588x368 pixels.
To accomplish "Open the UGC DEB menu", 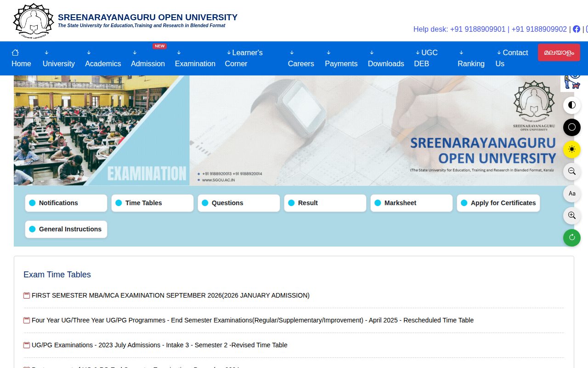I will click(426, 58).
